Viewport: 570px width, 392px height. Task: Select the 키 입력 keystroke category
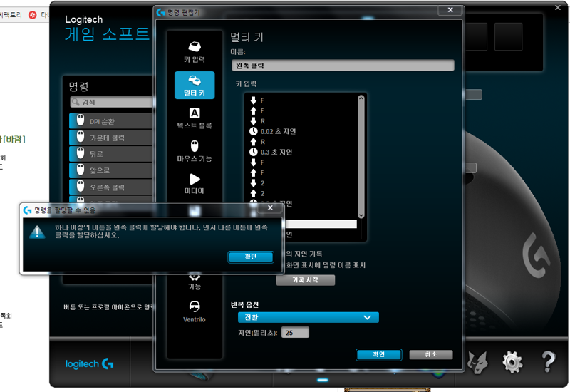pos(195,52)
